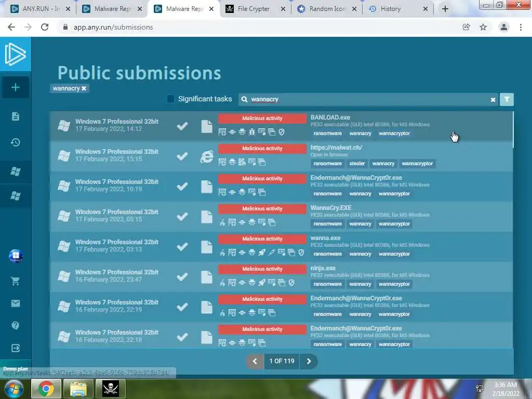Click ransomware tag on BANLOAD.exe row

tap(327, 134)
